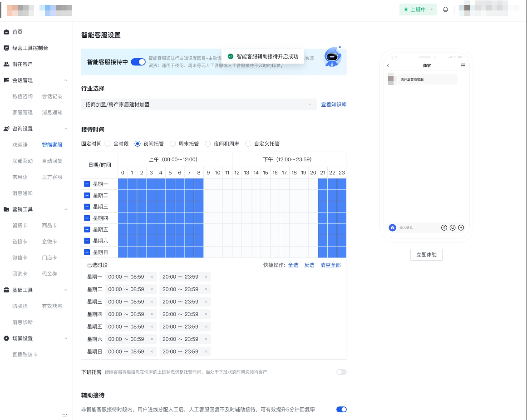Open the 自动回复 menu item
Screen dimensions: 527x420
[52, 161]
